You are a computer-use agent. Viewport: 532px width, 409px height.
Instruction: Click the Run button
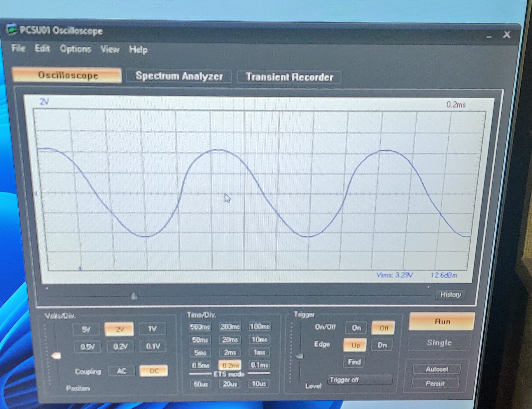pos(442,321)
